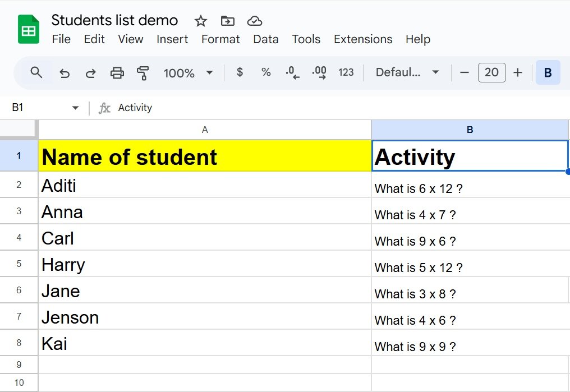Open the search within sheet tool
This screenshot has width=570, height=392.
(36, 72)
